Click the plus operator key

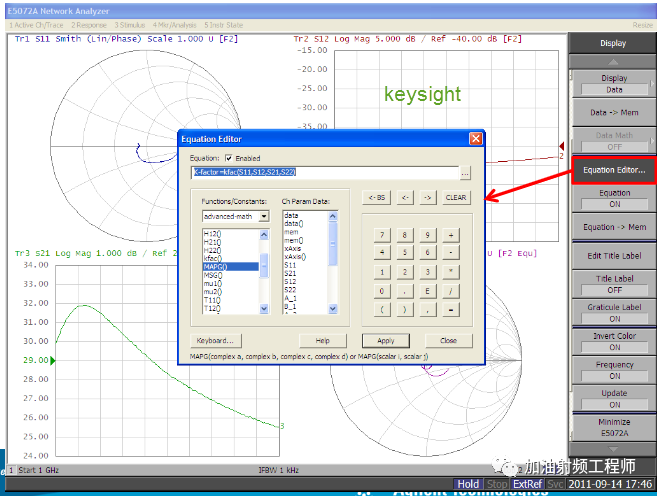point(450,235)
